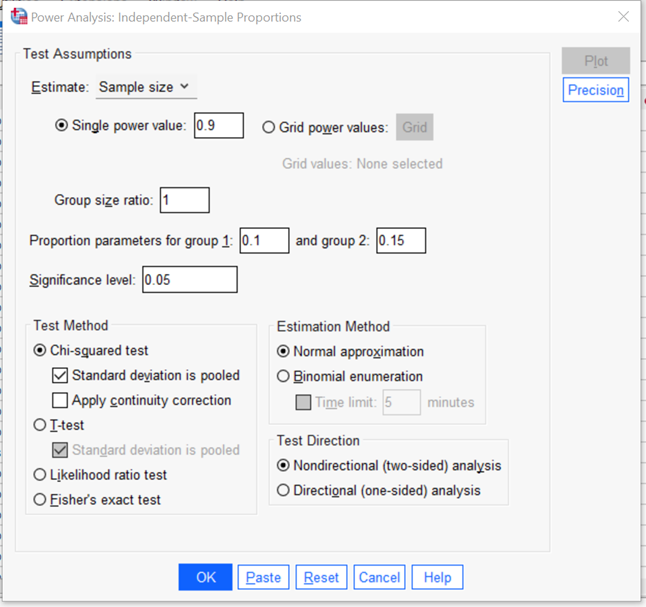Edit the group 1 proportion field
The height and width of the screenshot is (607, 646).
(264, 240)
